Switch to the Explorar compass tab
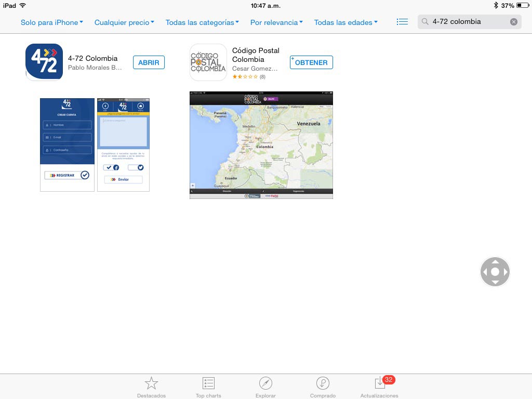 [265, 388]
